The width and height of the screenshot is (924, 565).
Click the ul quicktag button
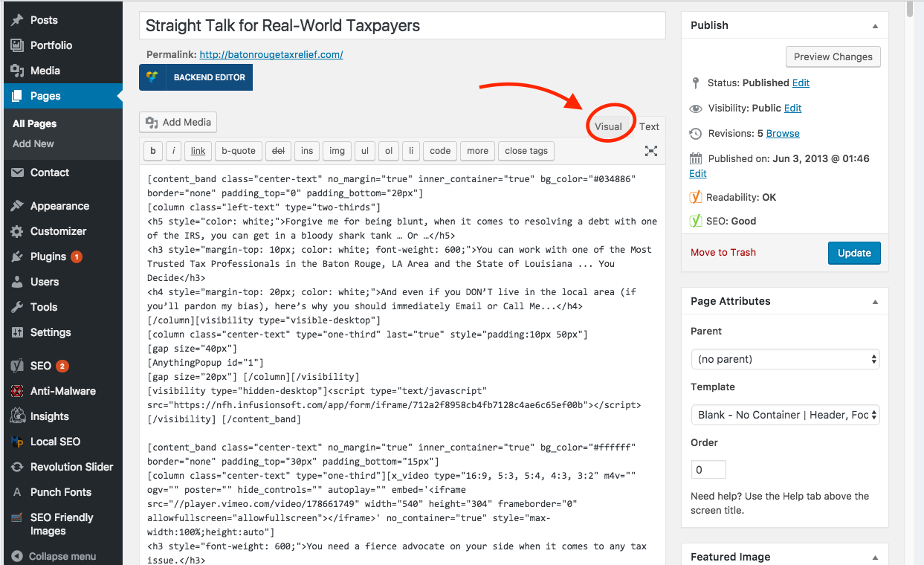click(365, 151)
